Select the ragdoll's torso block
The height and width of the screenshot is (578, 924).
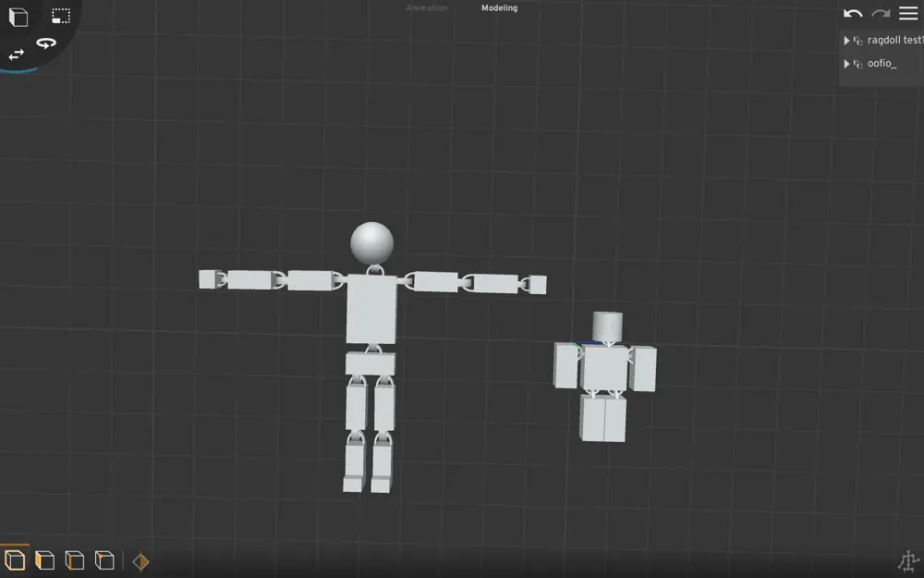pos(371,309)
